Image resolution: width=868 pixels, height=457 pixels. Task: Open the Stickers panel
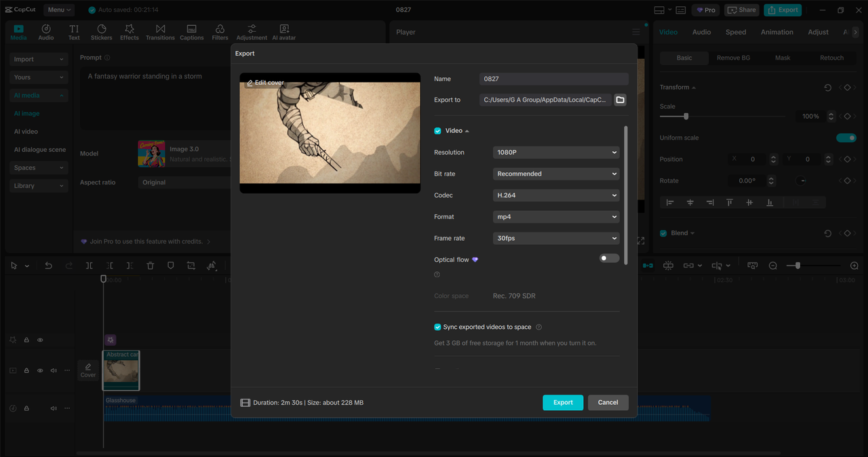[x=101, y=31]
